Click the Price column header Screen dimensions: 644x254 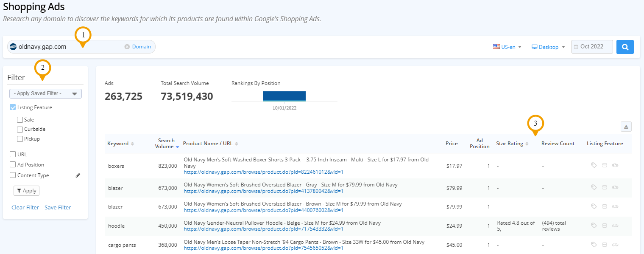coord(452,144)
